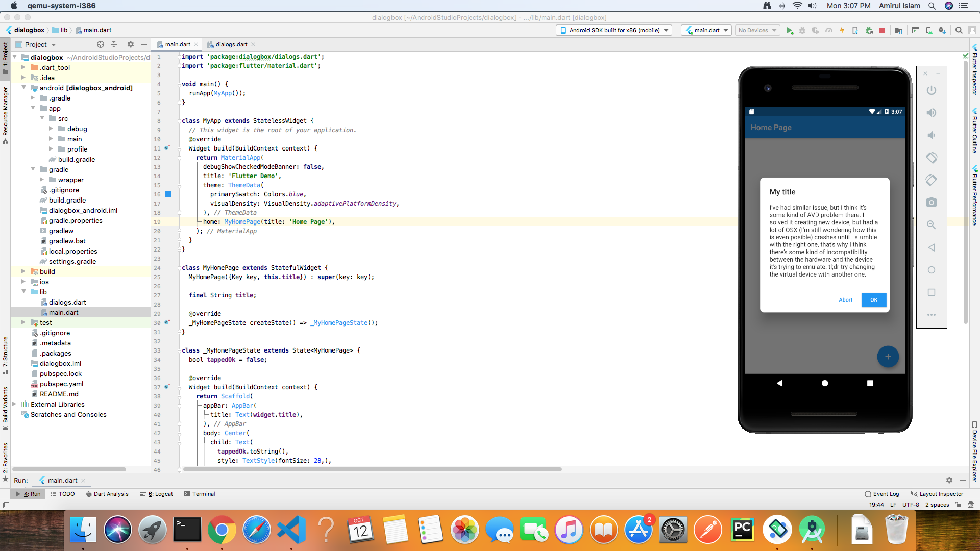Switch to the dialogs.dart editor tab

click(x=231, y=44)
